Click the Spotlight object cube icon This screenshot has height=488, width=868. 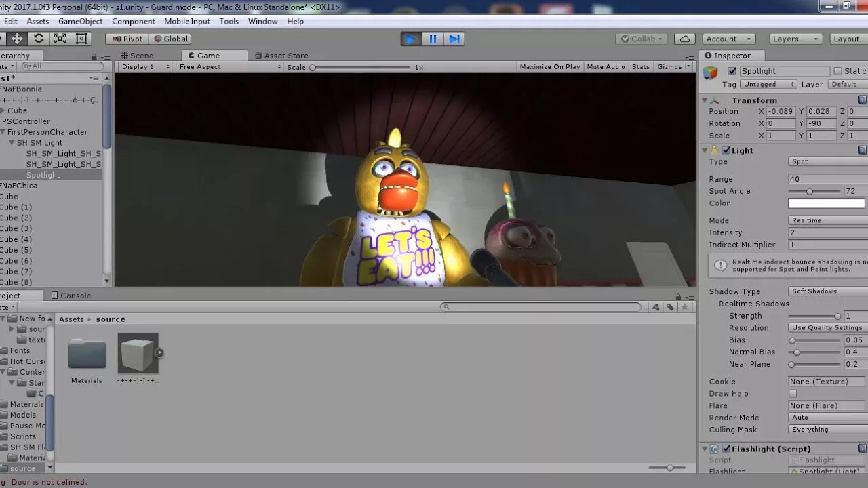(710, 73)
